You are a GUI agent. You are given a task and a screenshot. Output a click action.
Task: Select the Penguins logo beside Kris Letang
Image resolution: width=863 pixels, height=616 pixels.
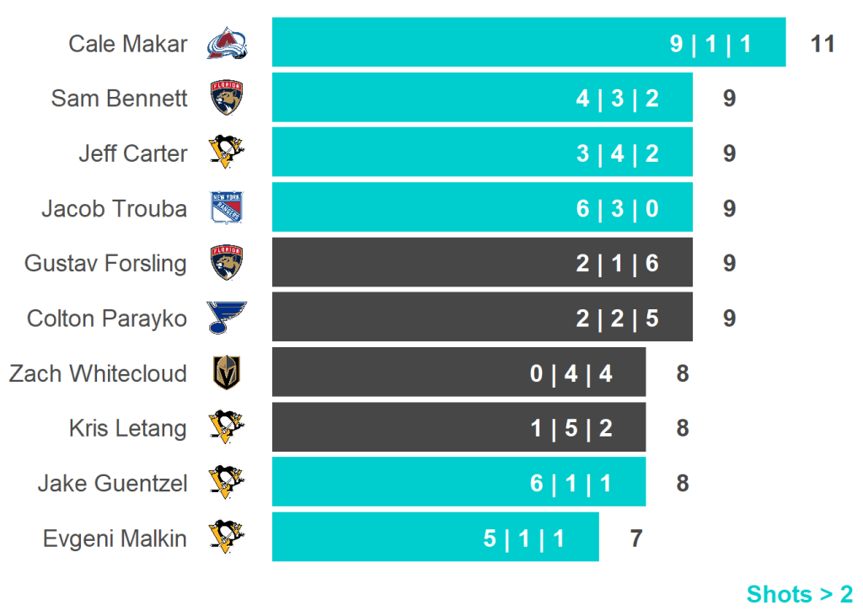[227, 427]
